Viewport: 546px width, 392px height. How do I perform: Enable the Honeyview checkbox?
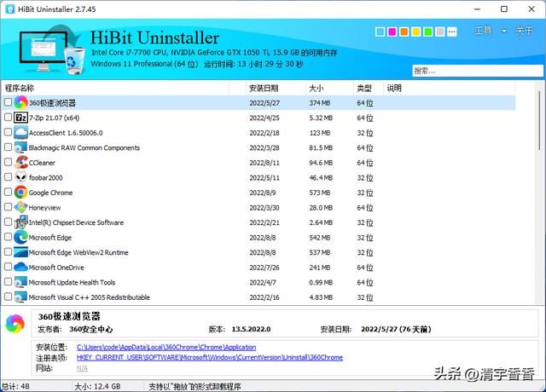click(8, 207)
